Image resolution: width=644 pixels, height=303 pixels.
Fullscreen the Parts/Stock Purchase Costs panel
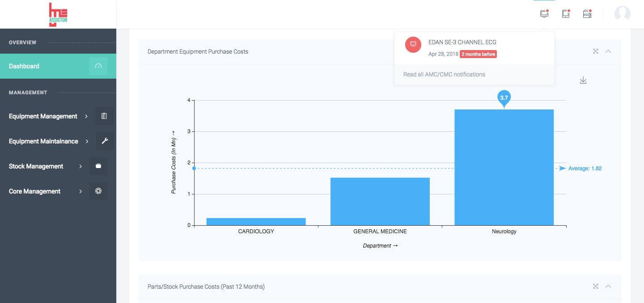coord(596,286)
